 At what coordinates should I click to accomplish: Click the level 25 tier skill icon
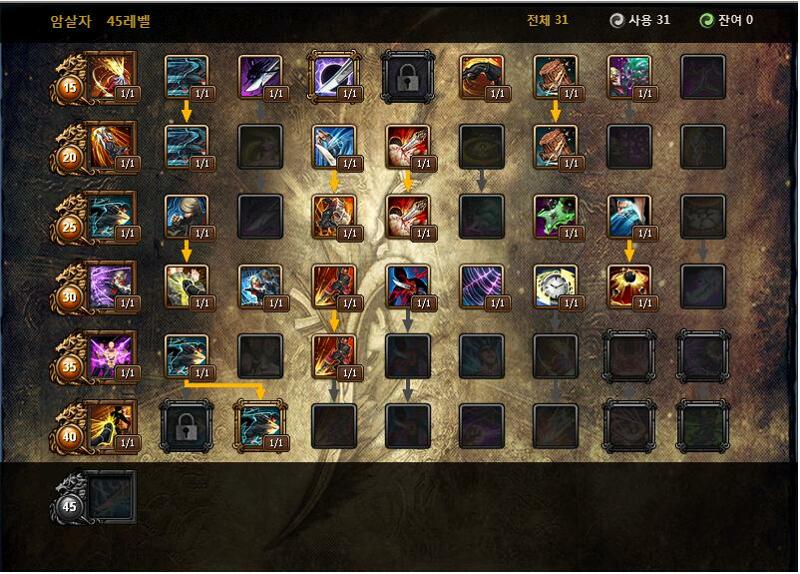(112, 217)
